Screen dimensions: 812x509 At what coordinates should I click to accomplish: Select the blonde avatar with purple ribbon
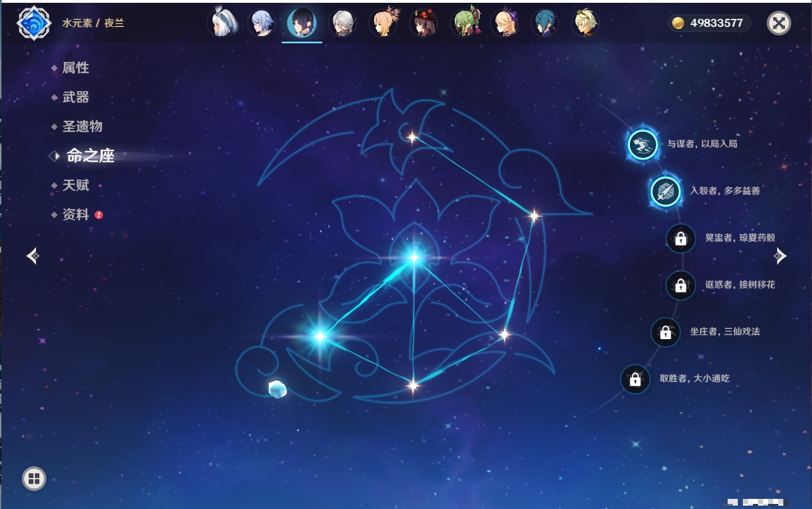[505, 23]
